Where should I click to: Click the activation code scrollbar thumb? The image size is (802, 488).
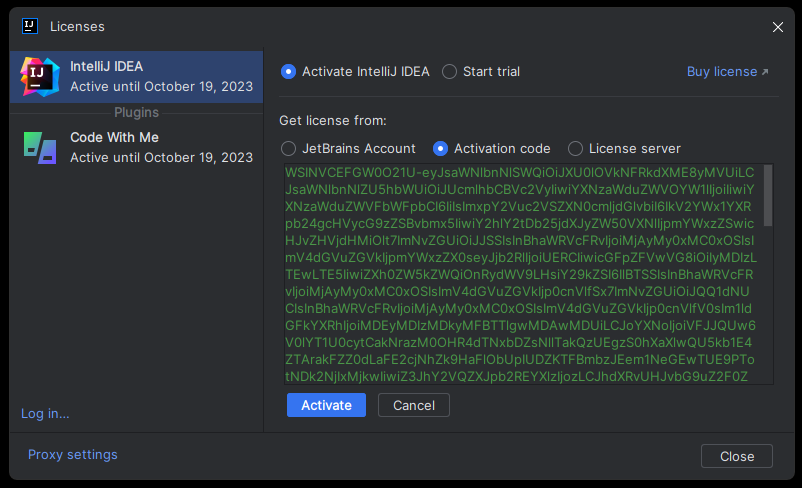768,195
